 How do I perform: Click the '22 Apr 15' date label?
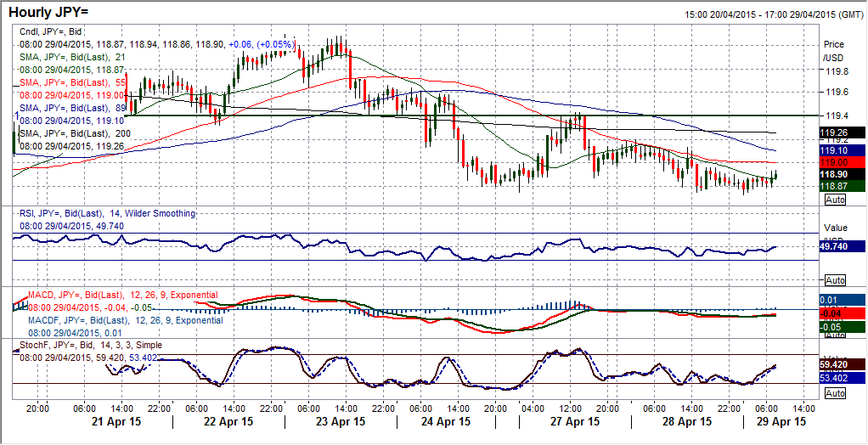click(228, 421)
